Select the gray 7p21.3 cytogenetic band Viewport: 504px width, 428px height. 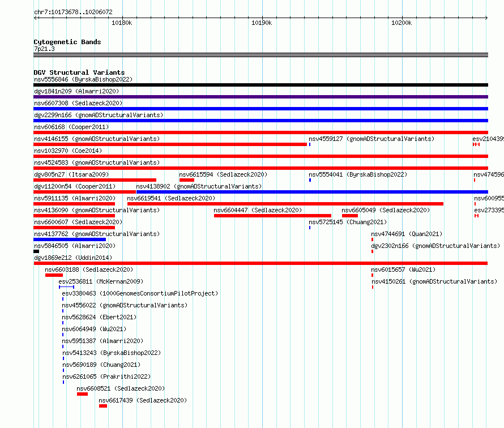(260, 55)
